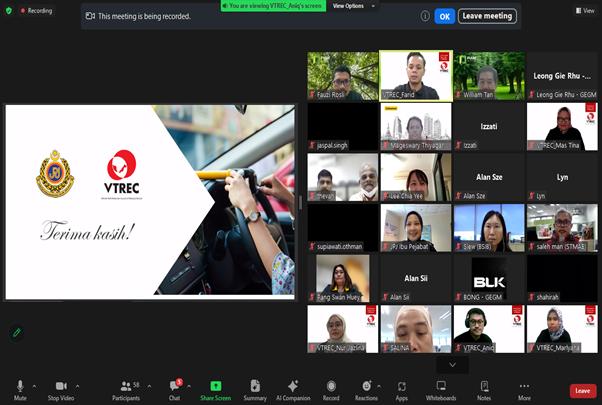The width and height of the screenshot is (602, 405).
Task: Open the Chat panel
Action: [x=174, y=388]
